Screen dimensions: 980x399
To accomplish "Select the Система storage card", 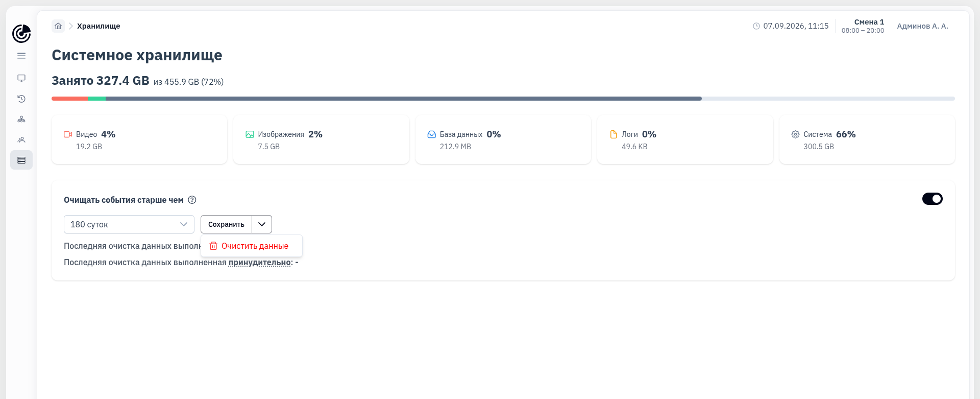I will point(867,139).
